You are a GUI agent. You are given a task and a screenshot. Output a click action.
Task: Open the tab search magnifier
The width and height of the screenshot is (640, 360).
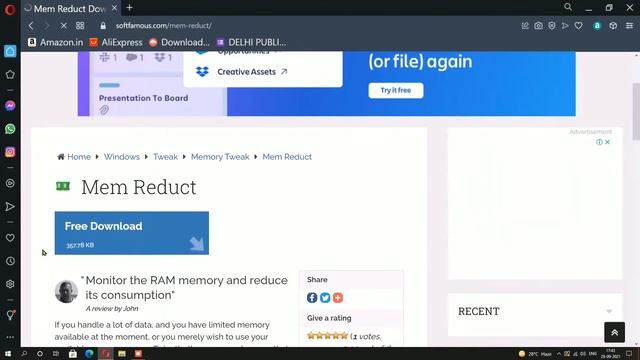tap(568, 7)
